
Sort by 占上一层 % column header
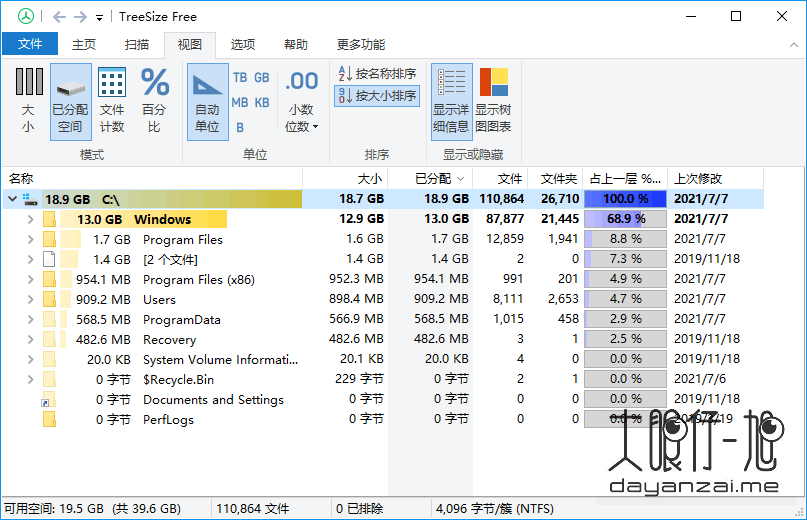pyautogui.click(x=625, y=179)
